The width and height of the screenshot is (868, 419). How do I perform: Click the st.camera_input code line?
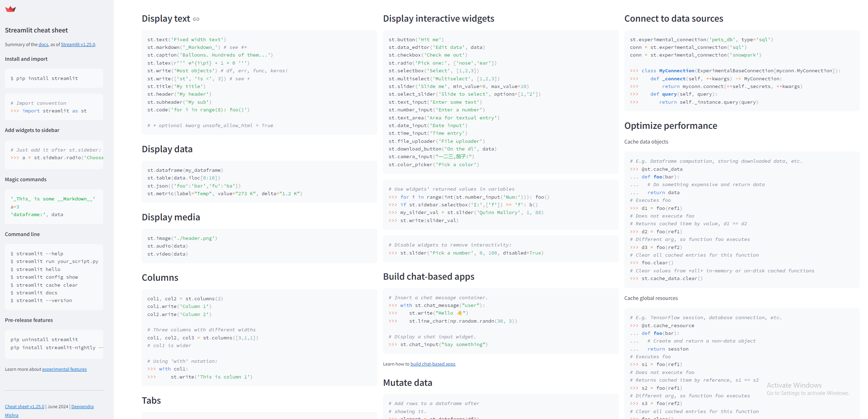431,157
